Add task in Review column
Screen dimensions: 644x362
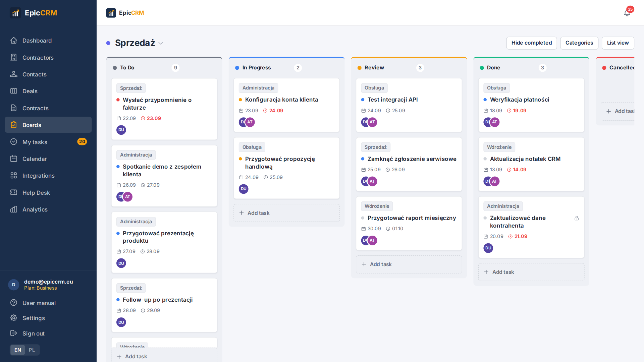click(x=409, y=264)
